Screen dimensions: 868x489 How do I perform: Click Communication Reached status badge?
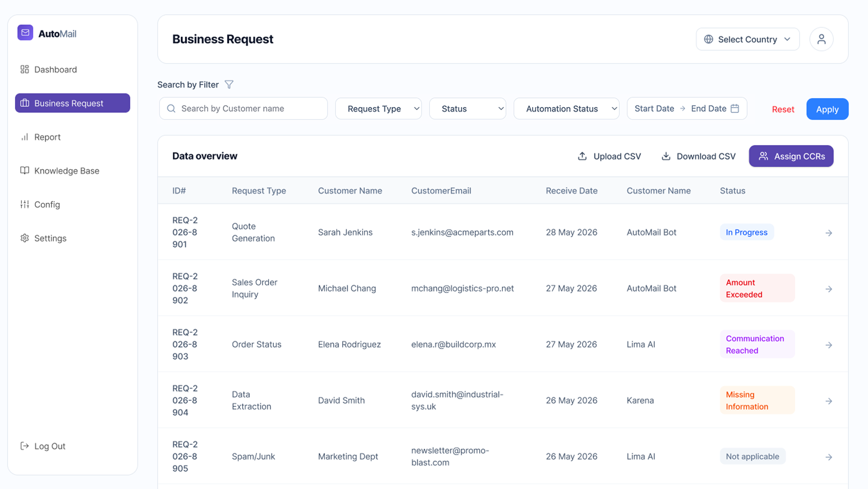pyautogui.click(x=757, y=344)
